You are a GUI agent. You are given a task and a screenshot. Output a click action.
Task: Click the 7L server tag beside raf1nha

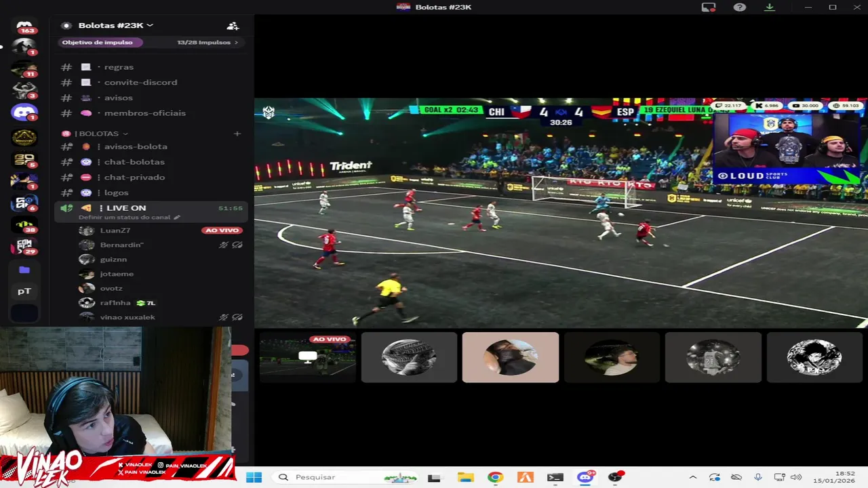pos(146,303)
